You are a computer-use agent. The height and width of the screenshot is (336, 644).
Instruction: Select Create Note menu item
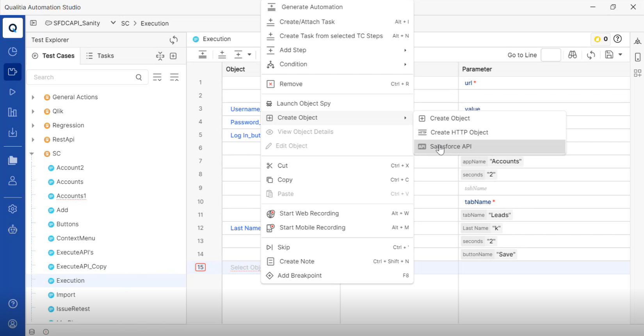337,262
